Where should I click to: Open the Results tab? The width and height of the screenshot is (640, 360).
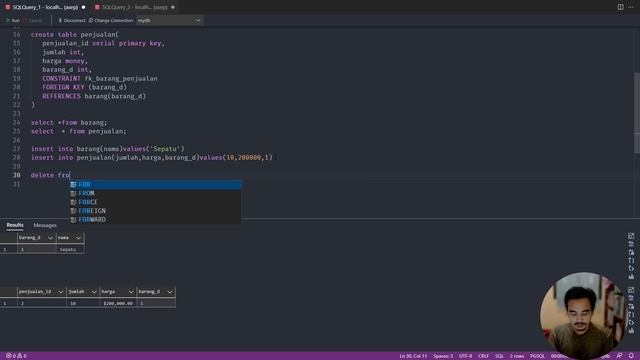(15, 225)
